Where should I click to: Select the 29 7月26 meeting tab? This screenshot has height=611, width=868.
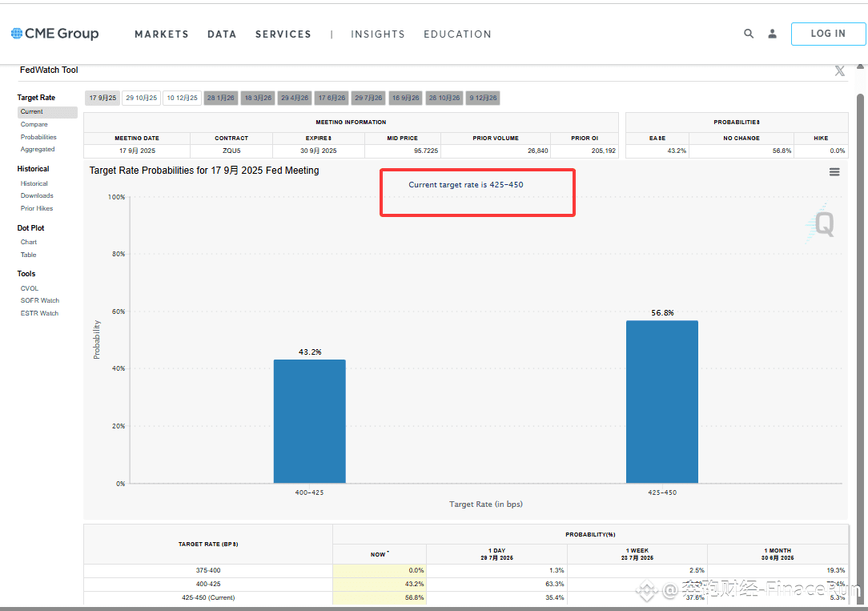tap(368, 98)
